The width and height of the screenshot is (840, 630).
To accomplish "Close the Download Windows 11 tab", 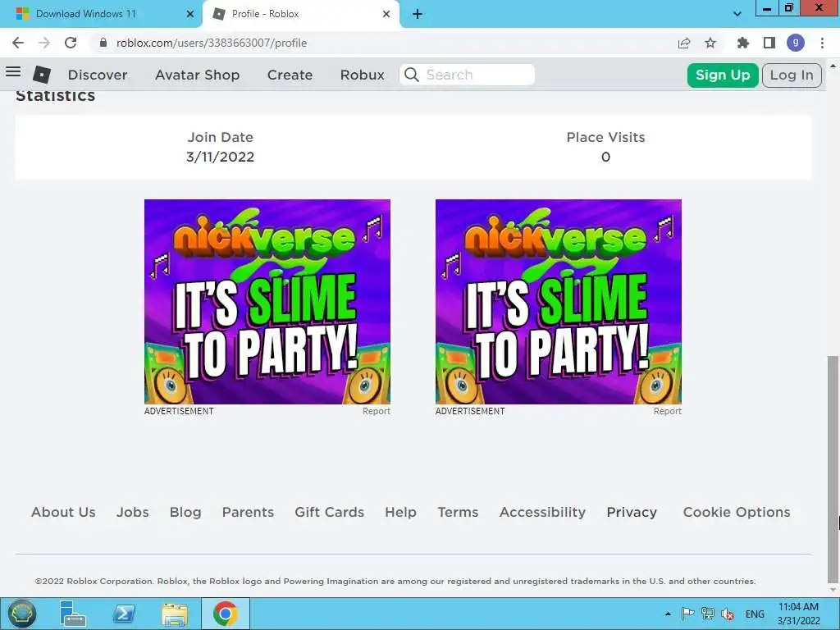I will 190,14.
